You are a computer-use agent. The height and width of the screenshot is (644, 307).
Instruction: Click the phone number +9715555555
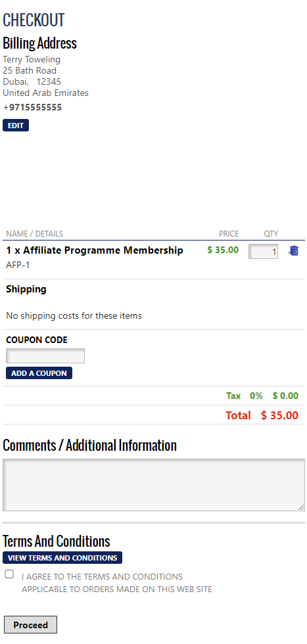(32, 107)
